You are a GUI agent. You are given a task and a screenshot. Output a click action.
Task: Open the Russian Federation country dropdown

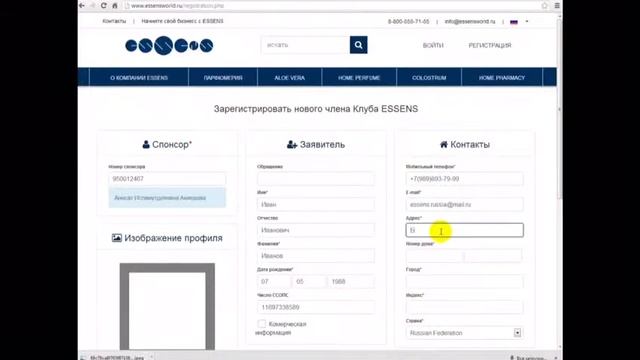(464, 333)
